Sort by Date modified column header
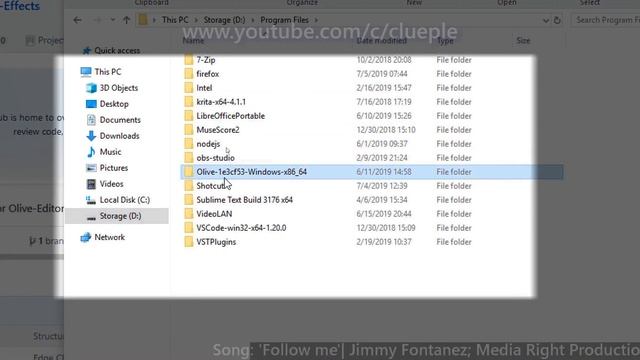The width and height of the screenshot is (640, 360). 382,41
